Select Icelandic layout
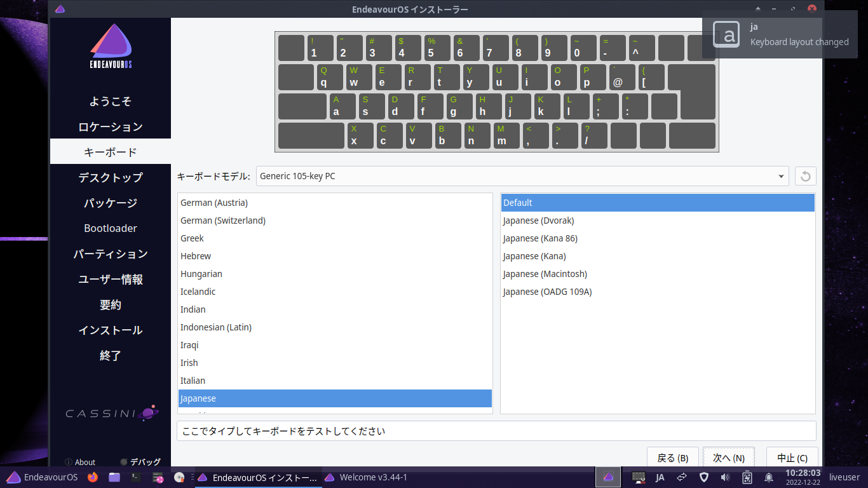This screenshot has height=488, width=868. 335,292
